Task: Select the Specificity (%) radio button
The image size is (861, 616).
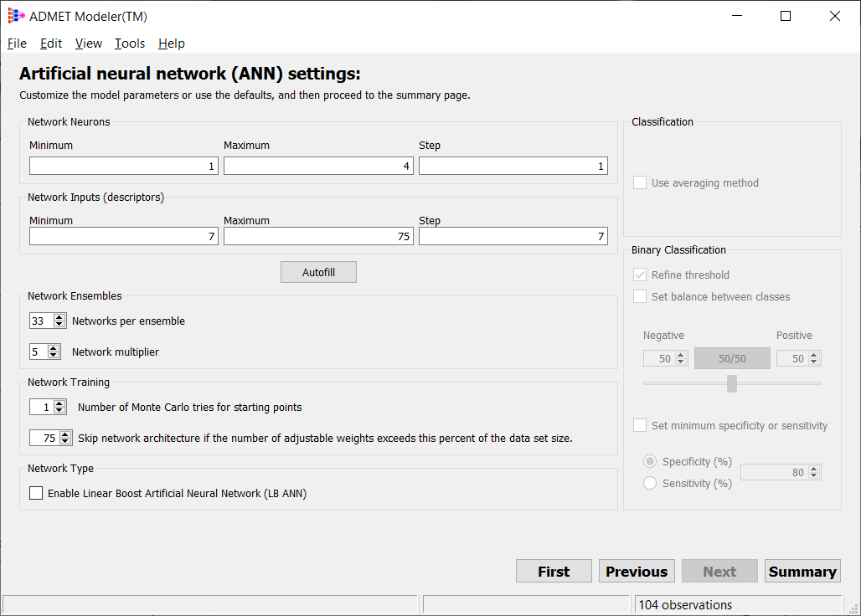Action: pyautogui.click(x=650, y=461)
